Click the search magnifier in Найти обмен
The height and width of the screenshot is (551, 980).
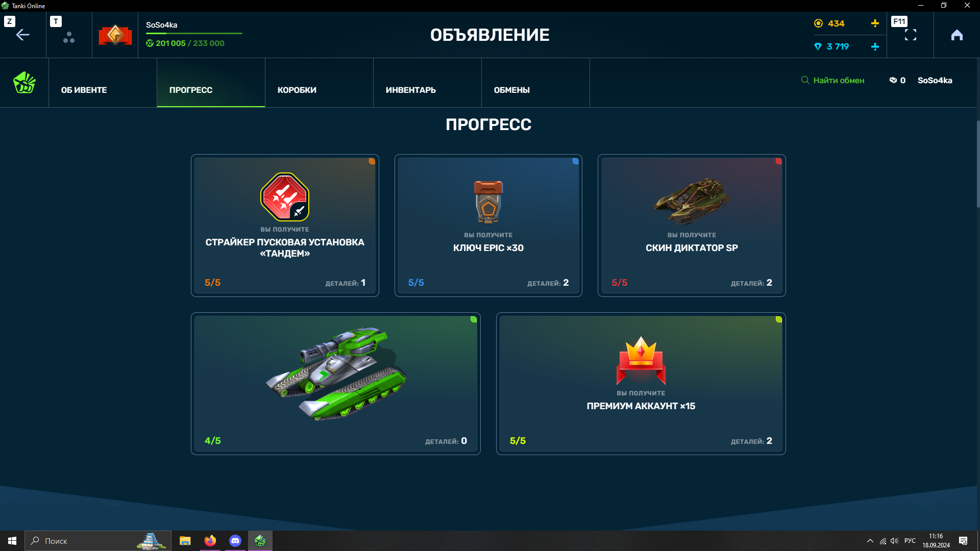pyautogui.click(x=805, y=80)
